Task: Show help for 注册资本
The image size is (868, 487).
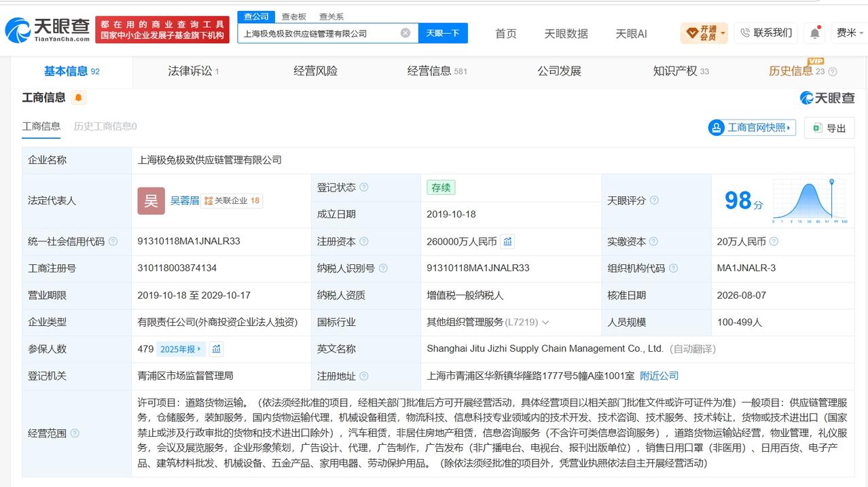Action: (364, 241)
